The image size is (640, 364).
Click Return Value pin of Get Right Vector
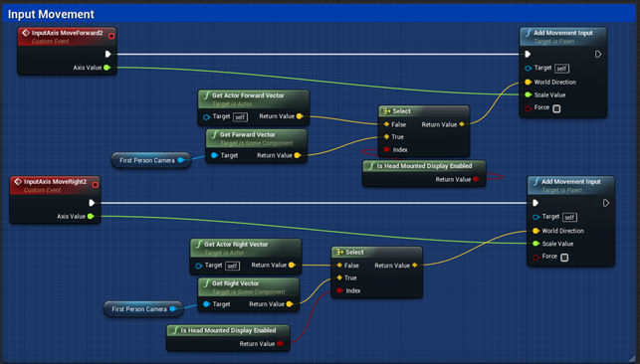pyautogui.click(x=290, y=304)
